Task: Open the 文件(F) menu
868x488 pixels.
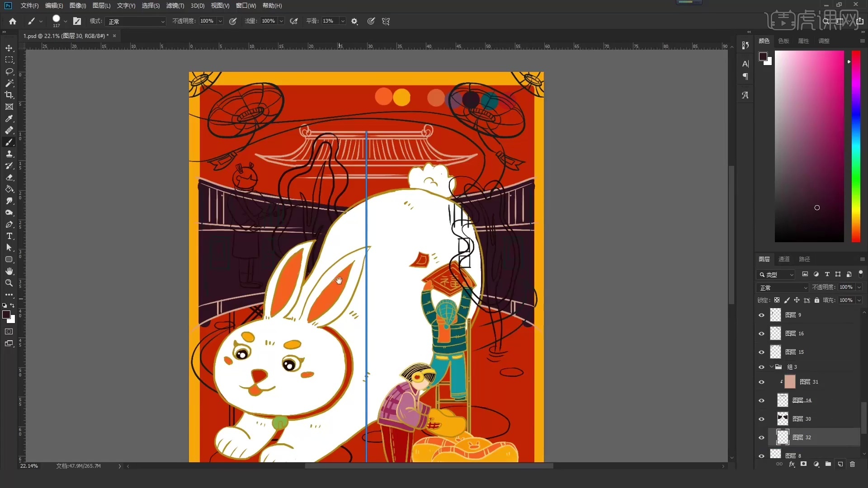Action: (x=29, y=5)
